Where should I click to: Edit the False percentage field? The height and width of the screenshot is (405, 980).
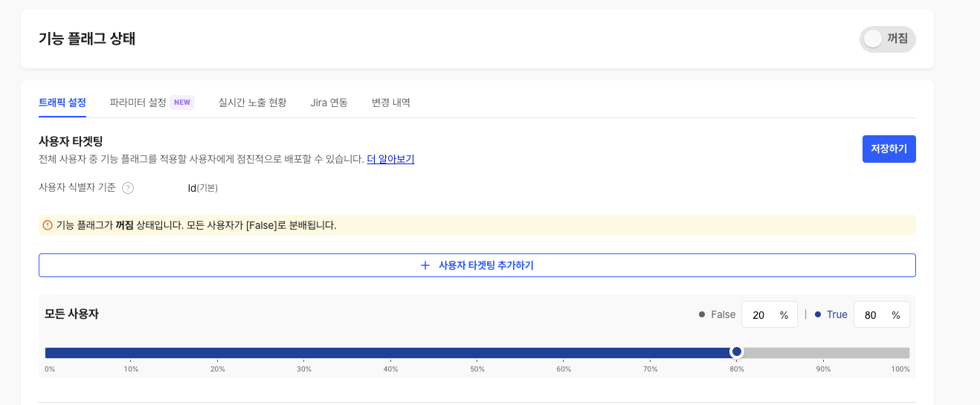[x=770, y=314]
